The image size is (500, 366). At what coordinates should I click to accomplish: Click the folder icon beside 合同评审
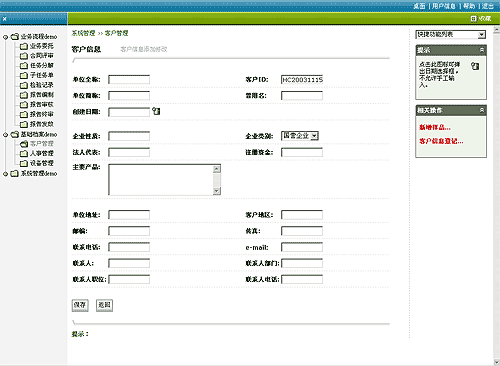[24, 56]
